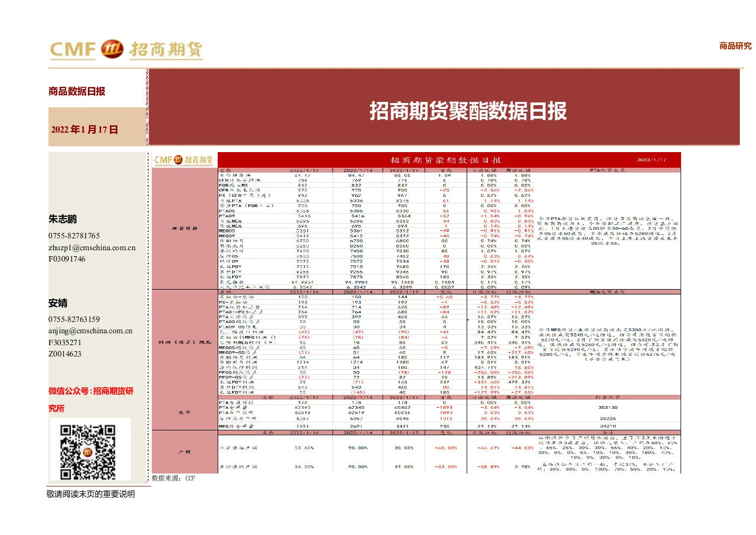The width and height of the screenshot is (756, 535).
Task: Click the 产销 section label in the table
Action: click(x=184, y=452)
